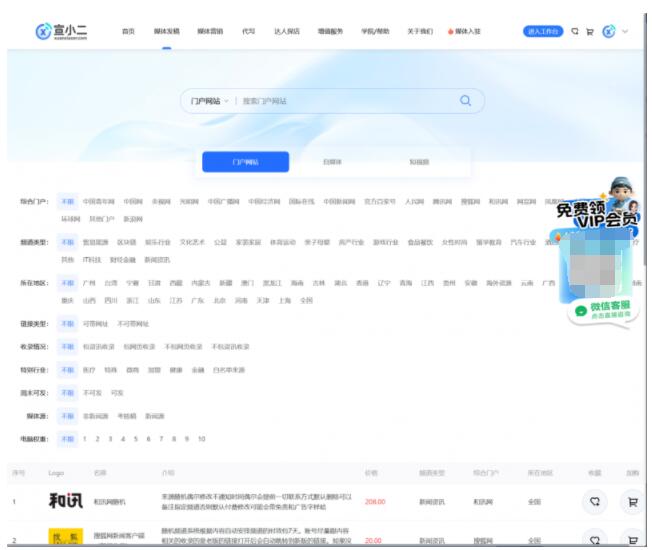This screenshot has height=550, width=652.
Task: Select 不限 in the 链接类型 filter row
Action: click(x=67, y=323)
